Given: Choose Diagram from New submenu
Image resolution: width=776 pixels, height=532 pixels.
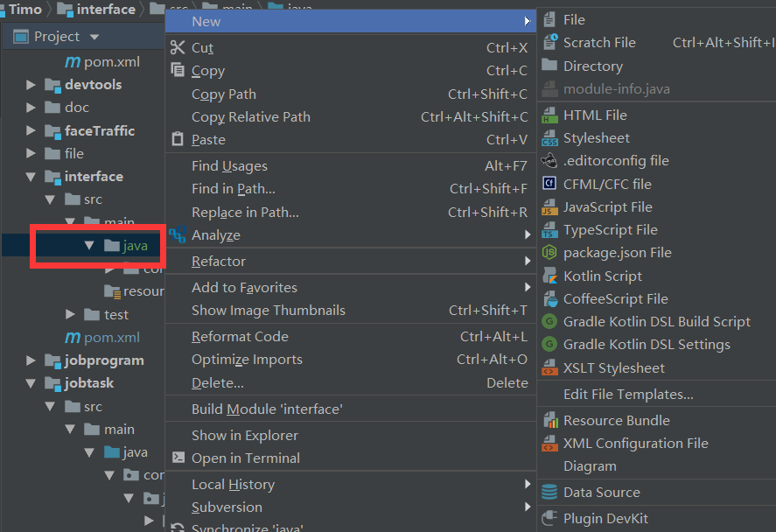Looking at the screenshot, I should (x=656, y=465).
